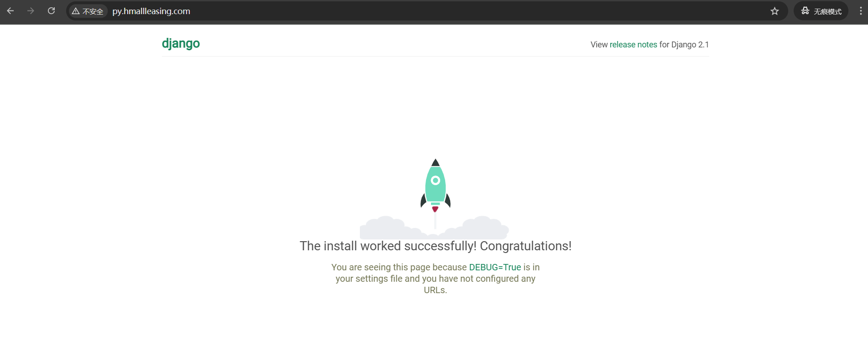Open the browser three-dot menu
868x341 pixels.
[x=861, y=11]
